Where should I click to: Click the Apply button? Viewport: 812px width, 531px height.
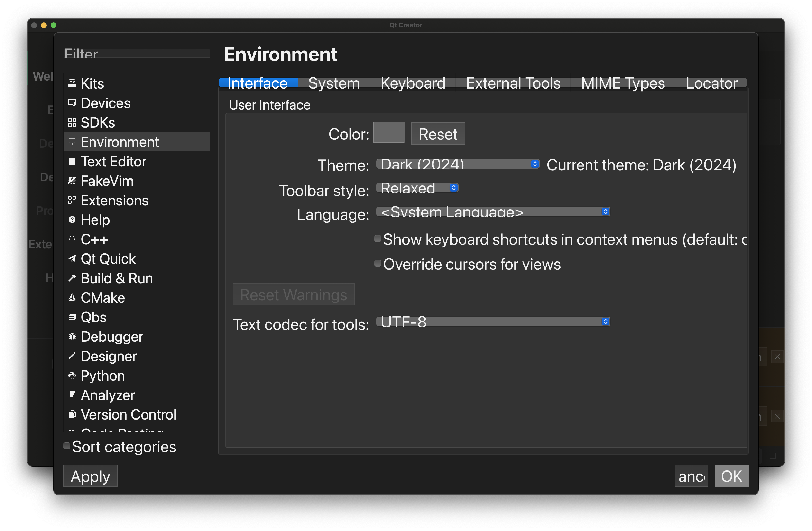[x=90, y=476]
